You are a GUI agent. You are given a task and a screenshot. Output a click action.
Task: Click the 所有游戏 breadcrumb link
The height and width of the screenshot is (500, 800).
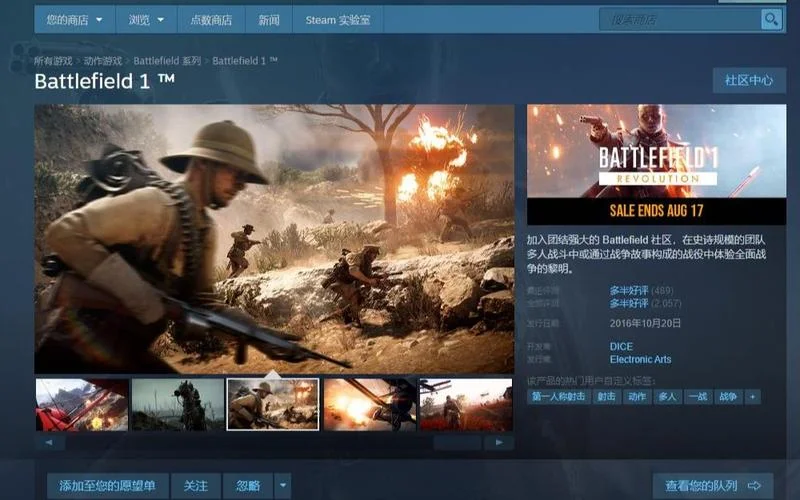point(53,61)
